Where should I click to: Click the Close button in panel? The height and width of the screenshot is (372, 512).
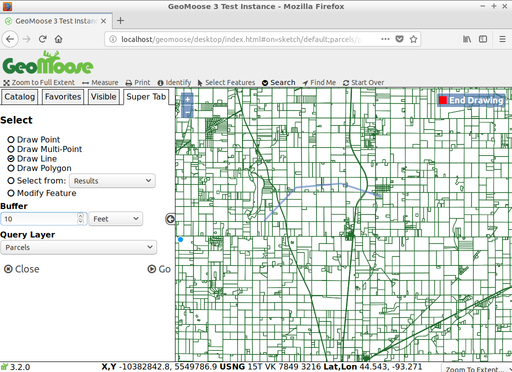(x=22, y=269)
